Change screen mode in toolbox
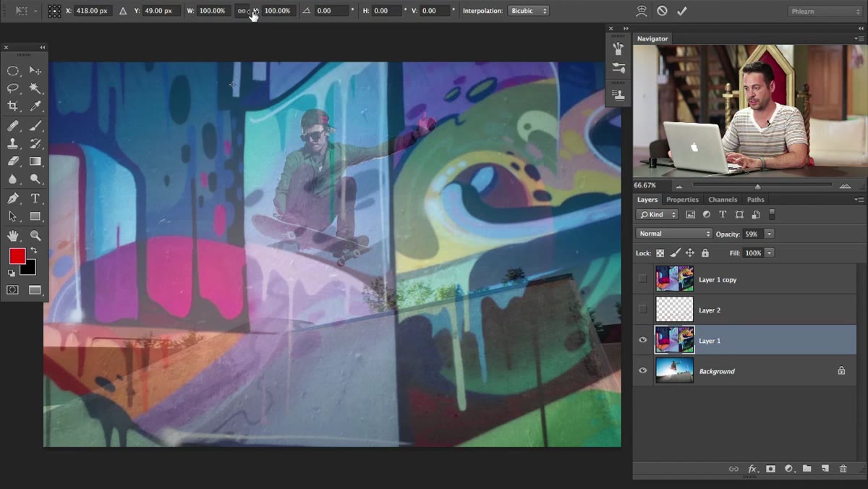The height and width of the screenshot is (489, 868). (x=35, y=290)
